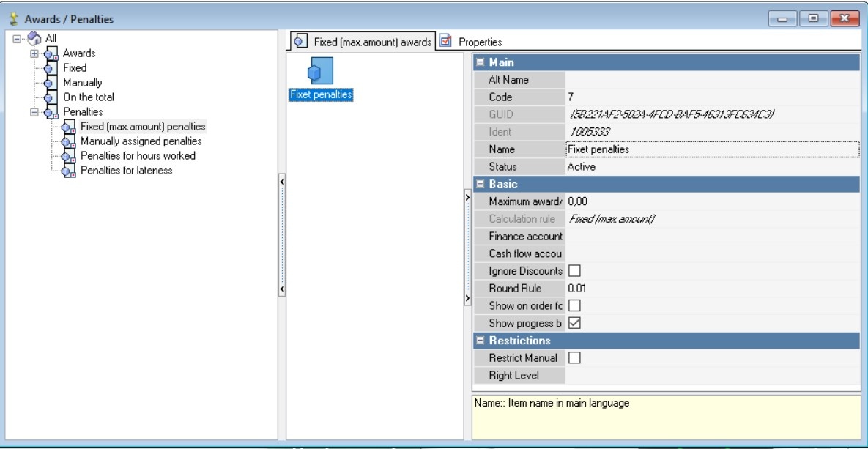Click the All root home icon
This screenshot has height=449, width=868.
click(x=34, y=39)
